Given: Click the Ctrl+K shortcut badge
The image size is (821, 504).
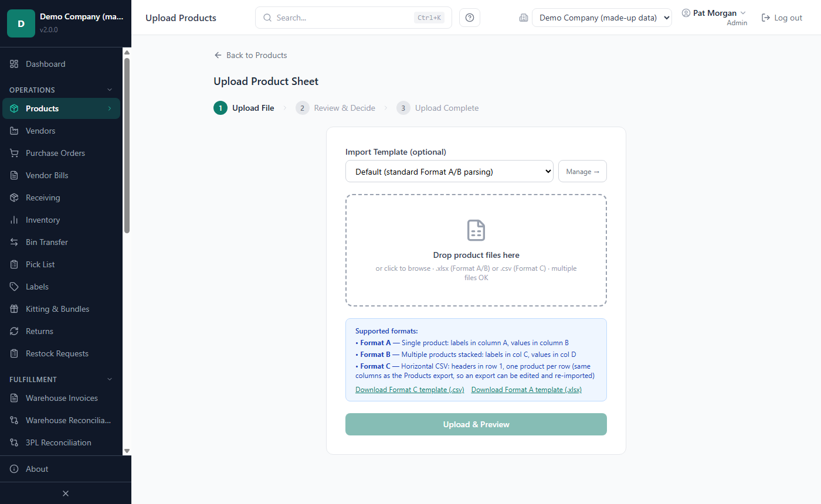Looking at the screenshot, I should click(x=429, y=18).
